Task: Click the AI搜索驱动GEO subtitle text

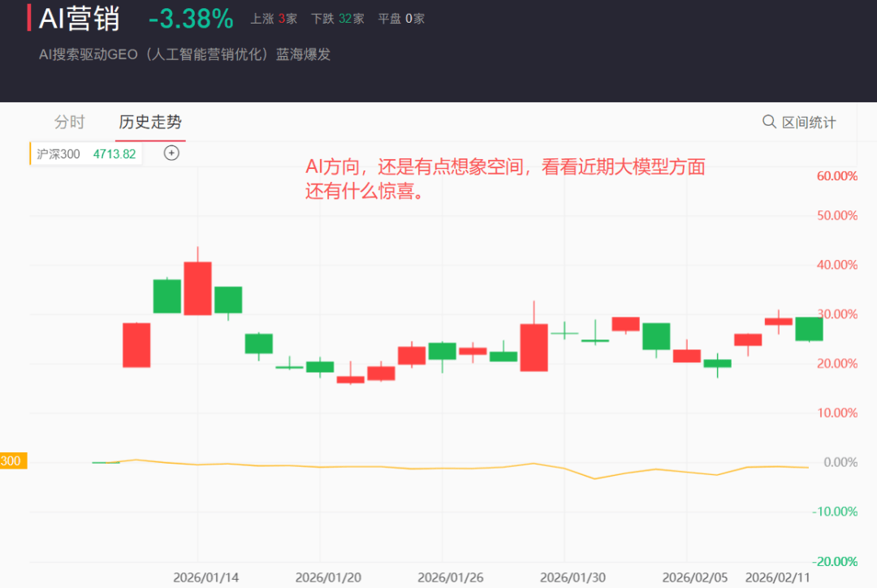Action: coord(185,54)
